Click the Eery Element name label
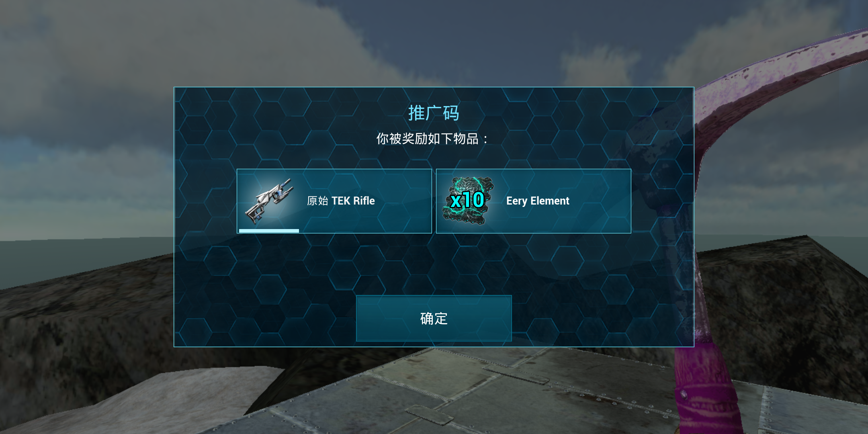The image size is (868, 434). 538,201
